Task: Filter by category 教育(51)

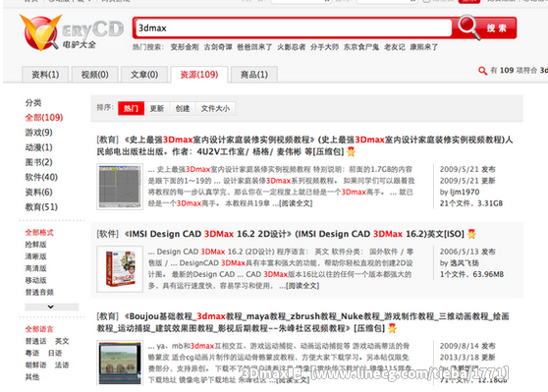Action: [41, 207]
